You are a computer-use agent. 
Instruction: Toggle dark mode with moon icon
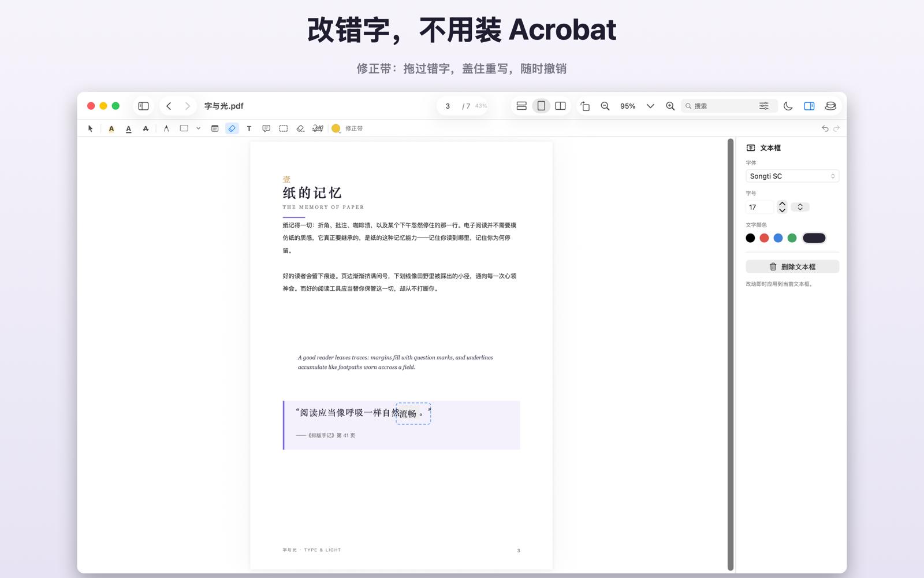point(788,106)
